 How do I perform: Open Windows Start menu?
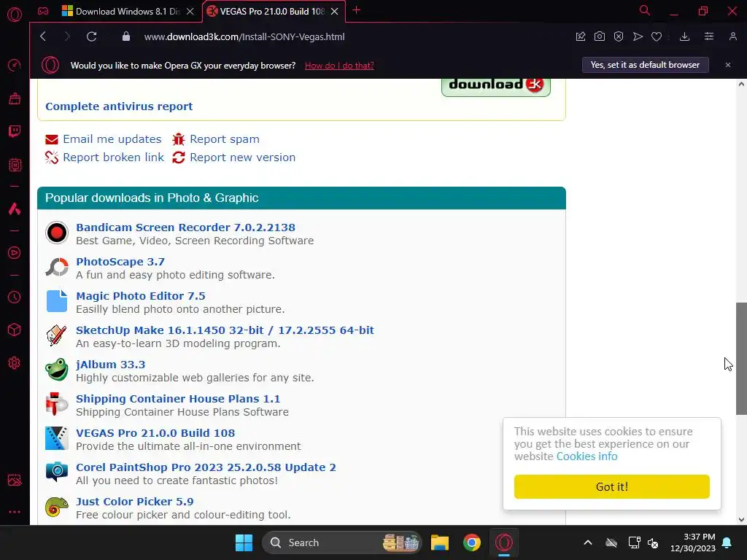[244, 542]
